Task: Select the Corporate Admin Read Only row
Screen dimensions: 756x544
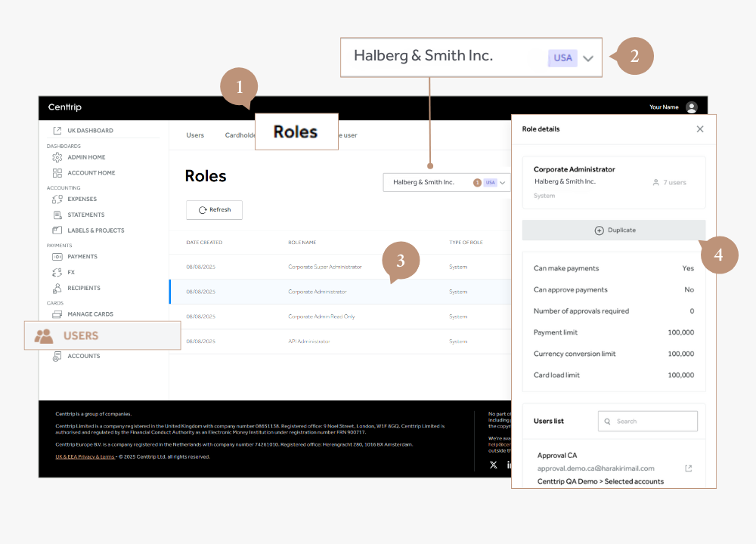Action: click(340, 317)
